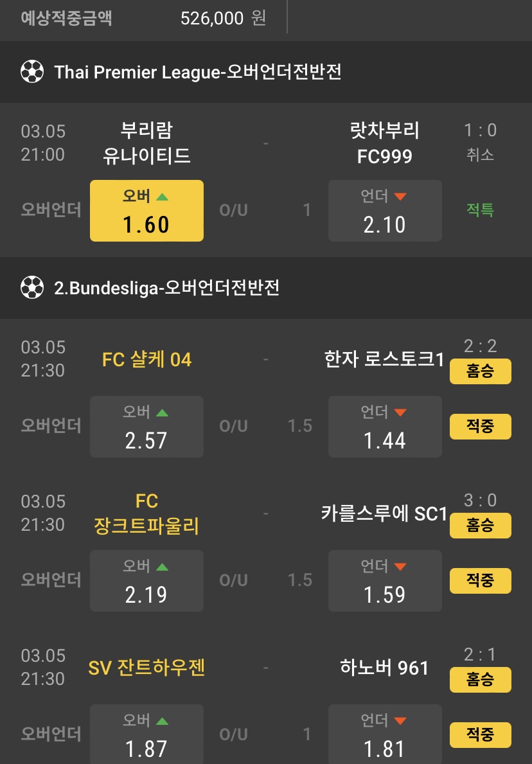This screenshot has width=532, height=764.
Task: Select 오버 2.57 for FC 샬케 04
Action: pyautogui.click(x=146, y=427)
